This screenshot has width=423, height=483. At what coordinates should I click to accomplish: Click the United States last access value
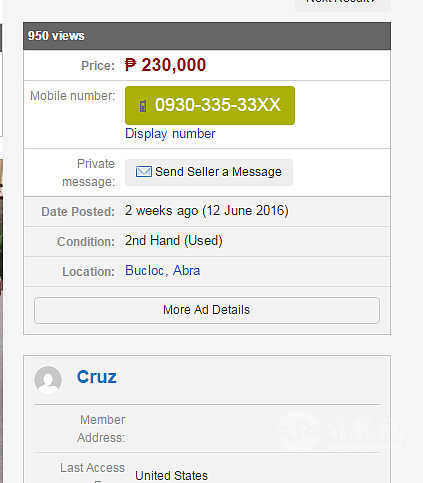pyautogui.click(x=171, y=476)
